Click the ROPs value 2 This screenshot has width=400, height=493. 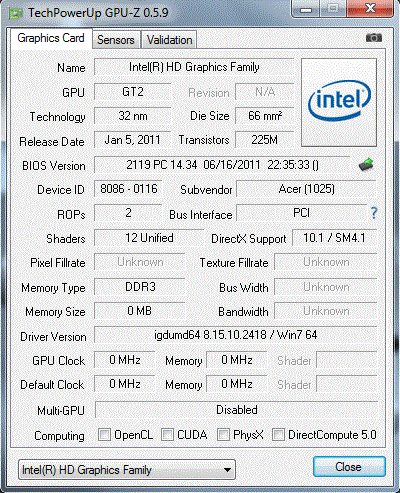click(128, 213)
